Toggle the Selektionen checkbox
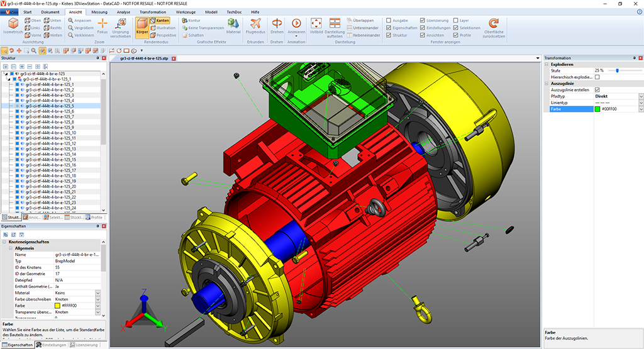The width and height of the screenshot is (644, 349). pos(455,28)
